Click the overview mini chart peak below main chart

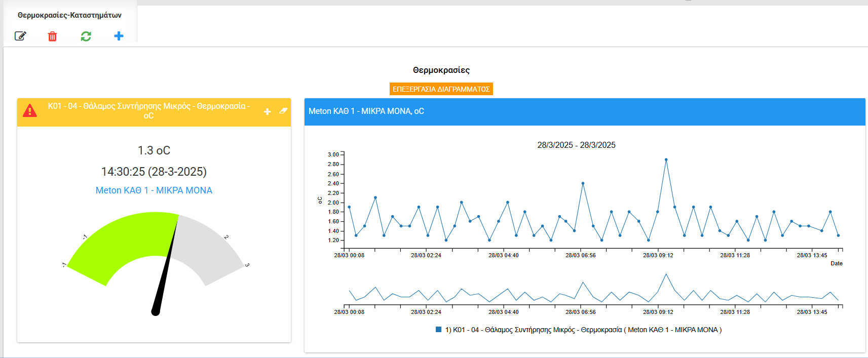[x=666, y=274]
